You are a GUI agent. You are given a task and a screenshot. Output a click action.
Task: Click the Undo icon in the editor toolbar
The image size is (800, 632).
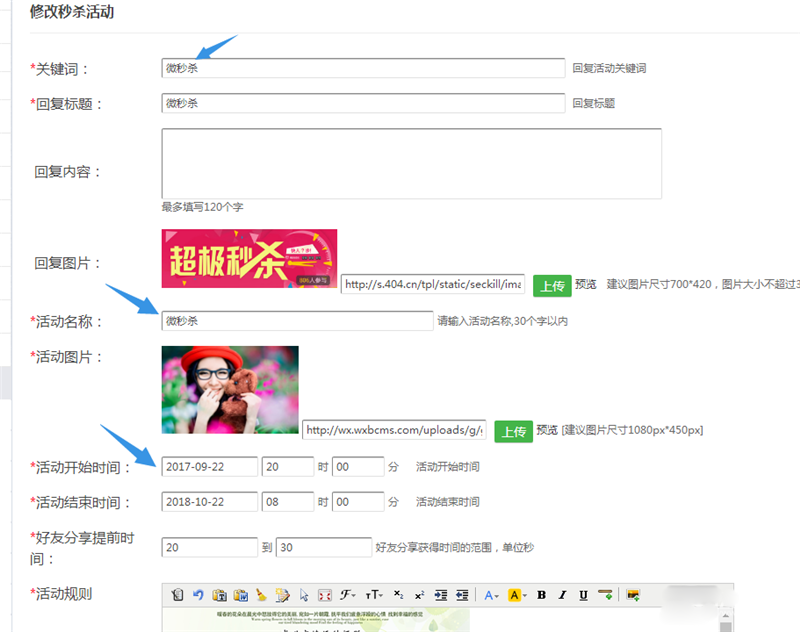coord(198,595)
